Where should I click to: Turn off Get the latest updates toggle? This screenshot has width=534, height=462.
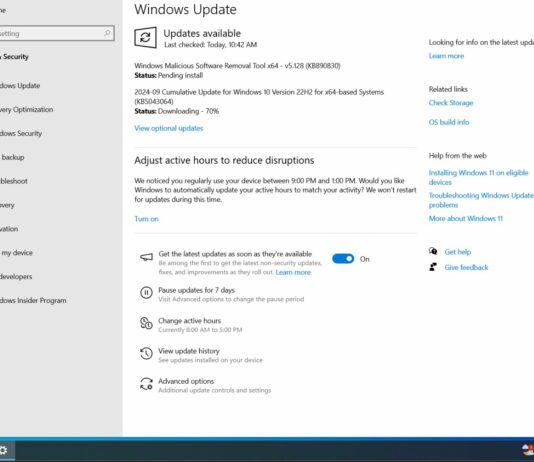click(x=343, y=259)
